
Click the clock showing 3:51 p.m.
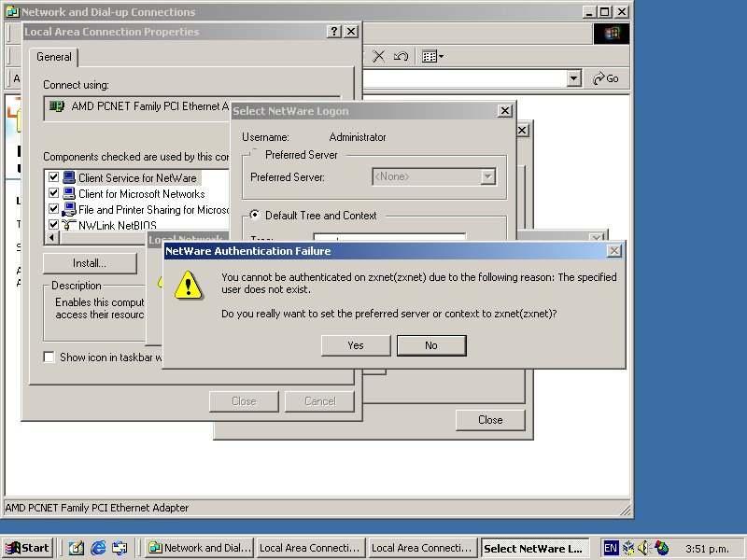(707, 549)
